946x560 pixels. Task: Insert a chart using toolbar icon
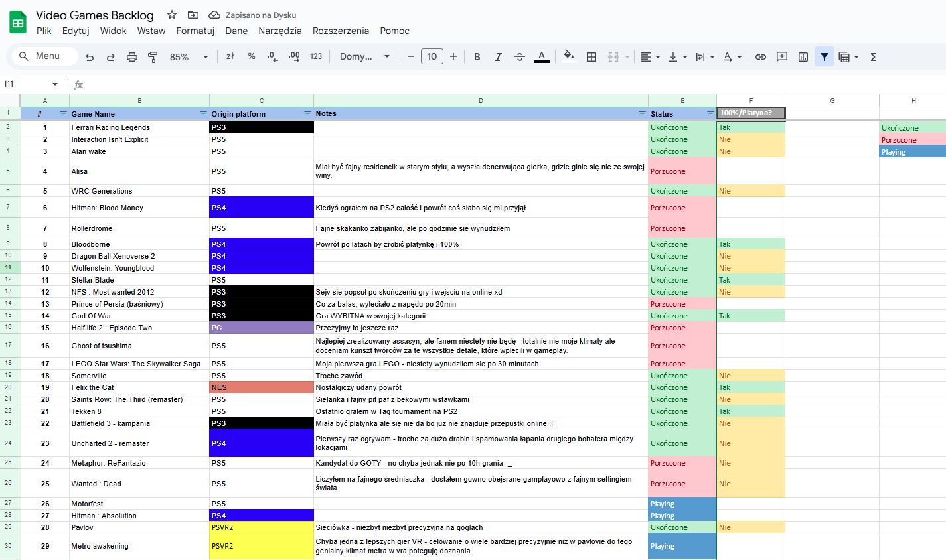pos(803,57)
